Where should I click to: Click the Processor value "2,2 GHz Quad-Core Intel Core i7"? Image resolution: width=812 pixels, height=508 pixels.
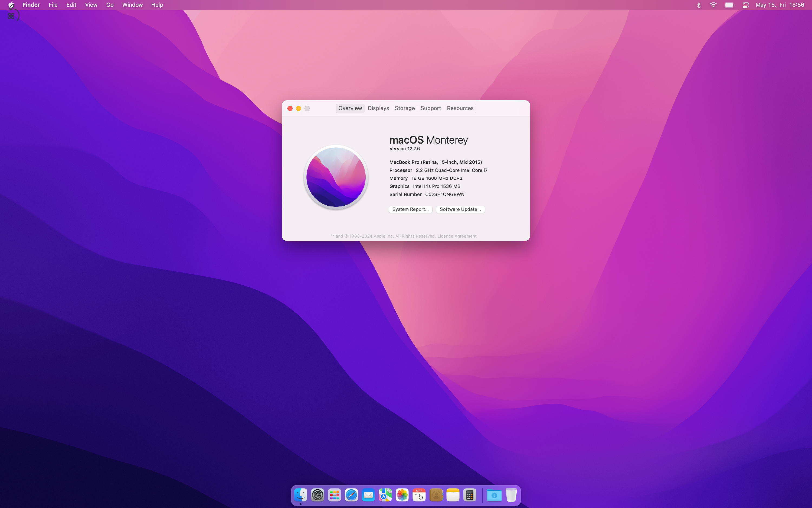451,170
